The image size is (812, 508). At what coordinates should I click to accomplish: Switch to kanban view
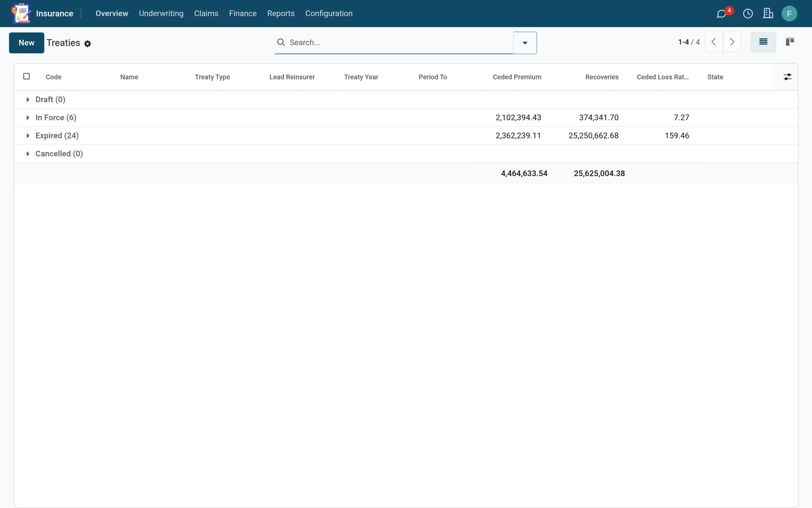pos(790,42)
